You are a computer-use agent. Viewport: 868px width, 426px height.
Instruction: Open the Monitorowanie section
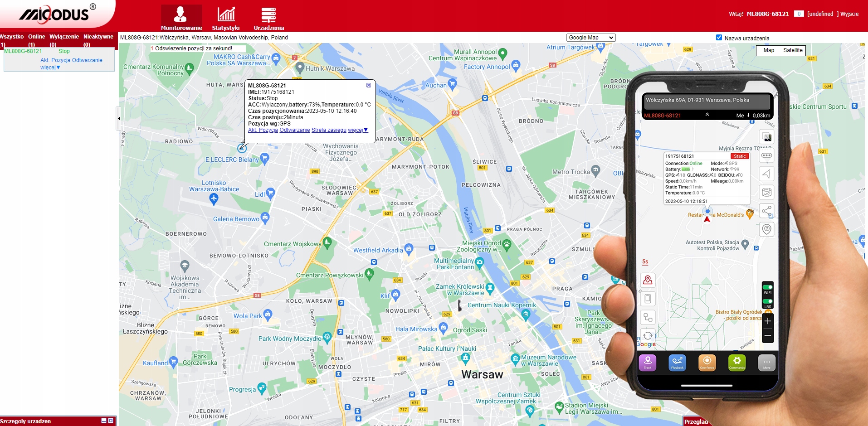(181, 18)
